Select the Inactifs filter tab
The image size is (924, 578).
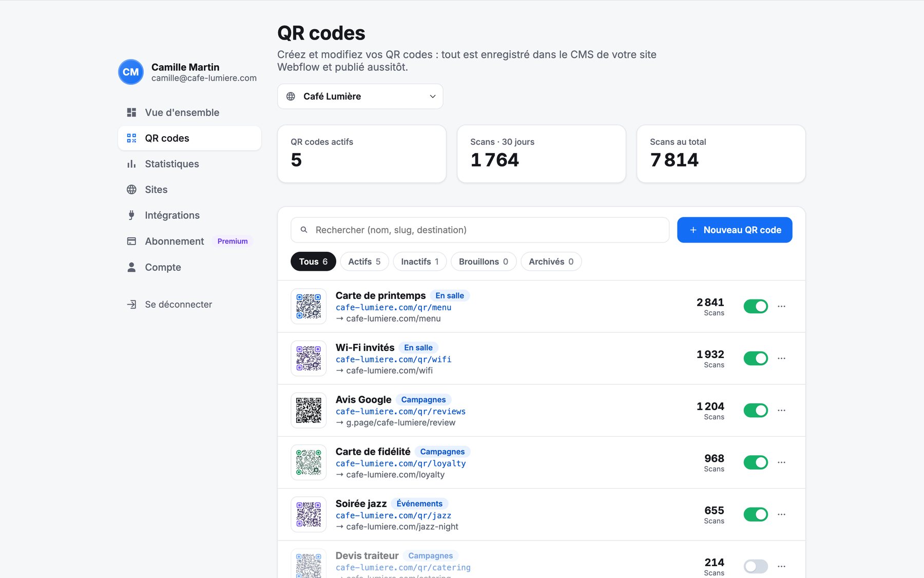tap(420, 262)
